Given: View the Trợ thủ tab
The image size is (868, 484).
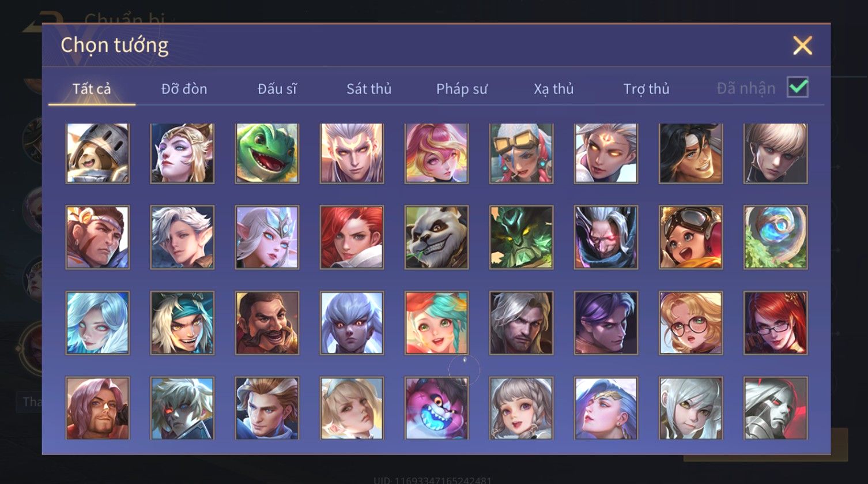Looking at the screenshot, I should coord(646,89).
